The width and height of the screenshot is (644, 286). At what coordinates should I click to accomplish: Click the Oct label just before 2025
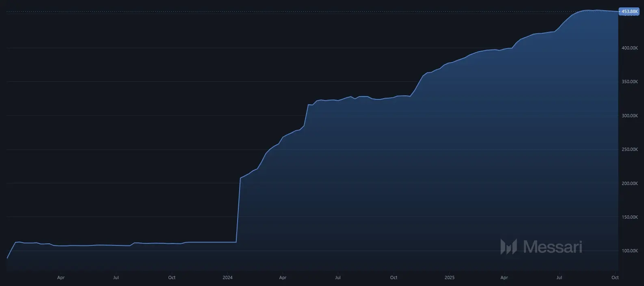[x=393, y=278]
